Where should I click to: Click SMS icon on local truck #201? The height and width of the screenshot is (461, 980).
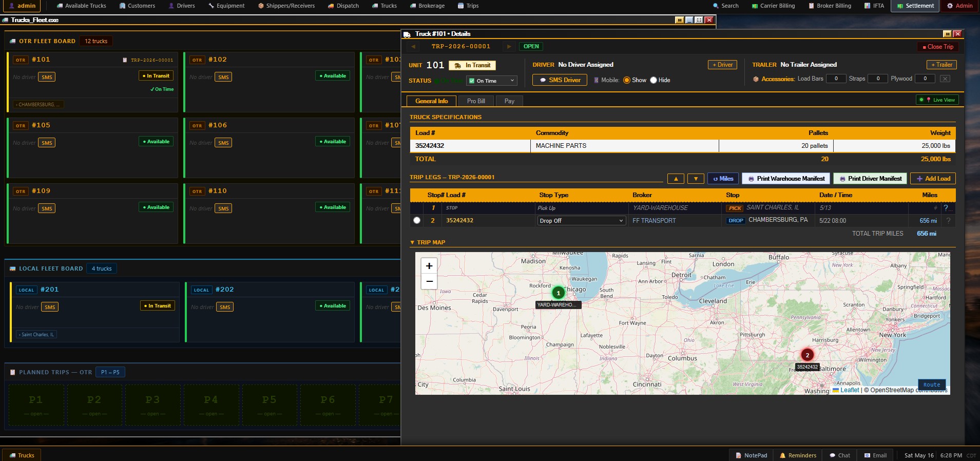(50, 307)
